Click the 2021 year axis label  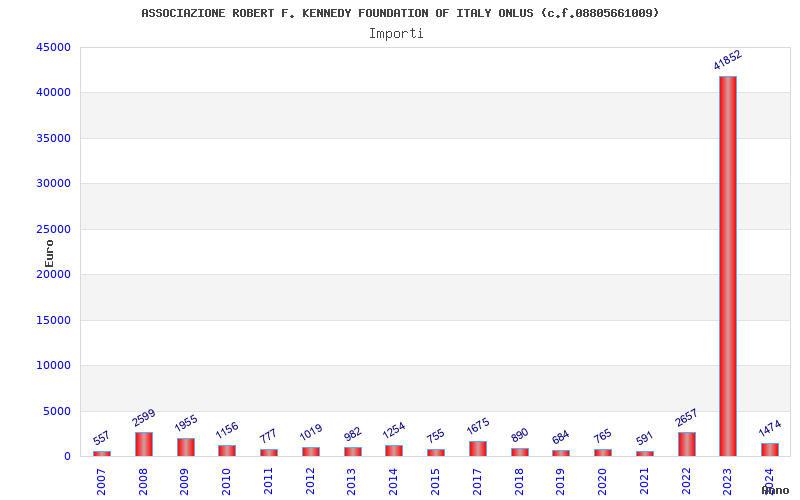point(644,482)
